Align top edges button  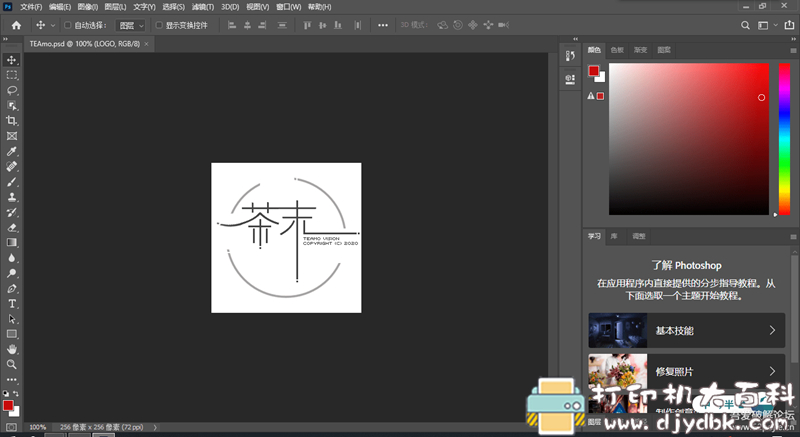click(307, 25)
